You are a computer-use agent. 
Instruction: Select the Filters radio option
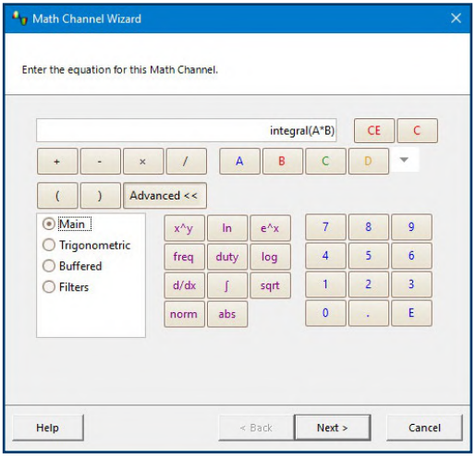pyautogui.click(x=66, y=287)
